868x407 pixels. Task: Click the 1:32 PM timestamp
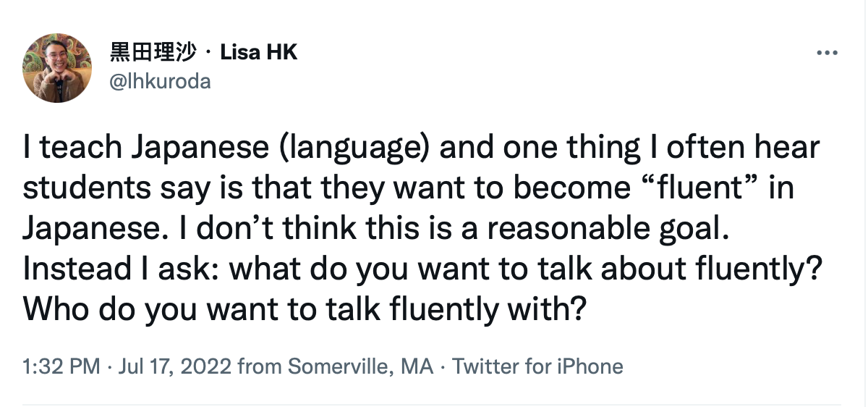(x=61, y=366)
